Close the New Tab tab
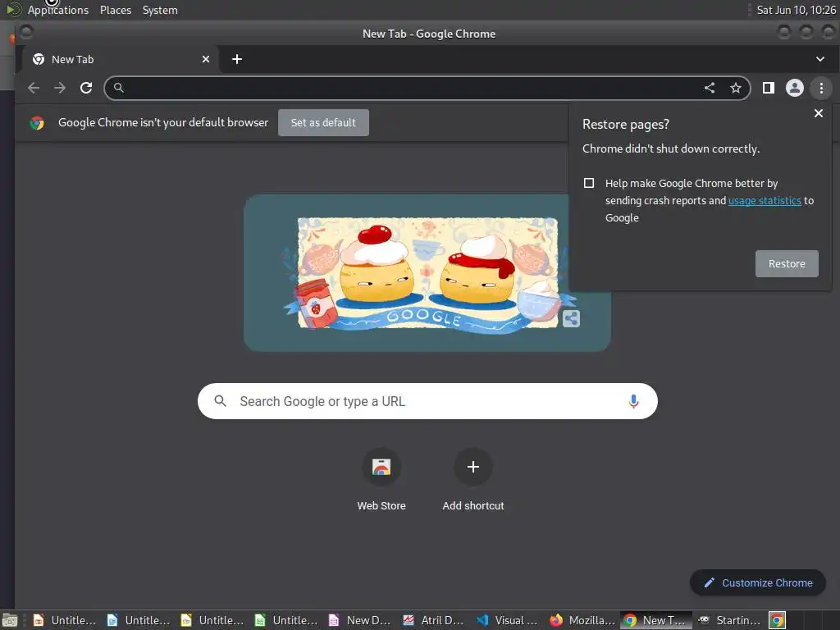Viewport: 840px width, 630px height. coord(206,59)
